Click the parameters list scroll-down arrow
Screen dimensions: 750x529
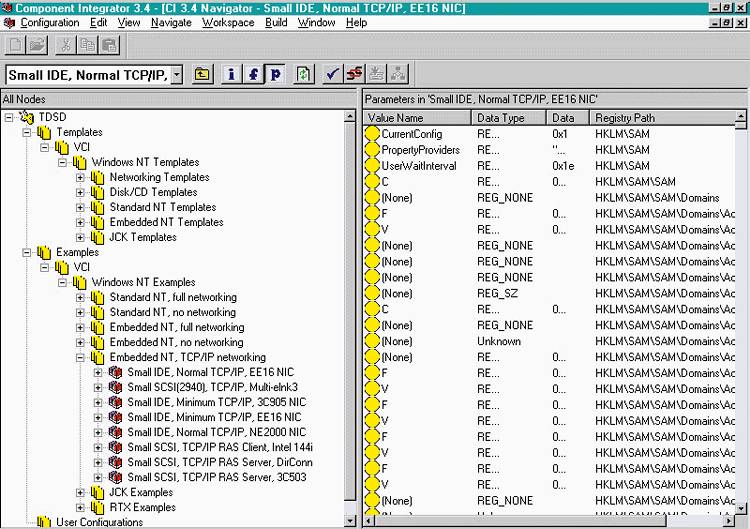[740, 508]
